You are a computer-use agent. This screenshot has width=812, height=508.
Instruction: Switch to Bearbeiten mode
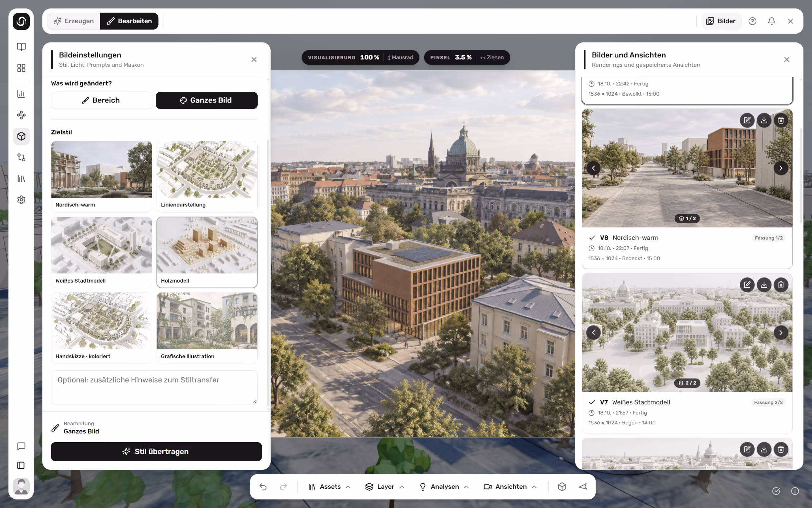coord(129,21)
